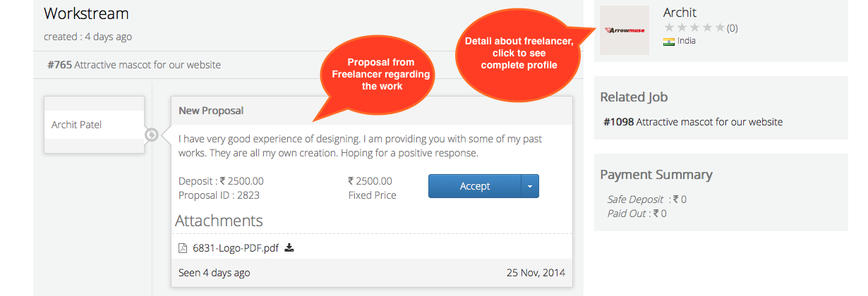Click the rating count (0) next to stars

[x=733, y=28]
